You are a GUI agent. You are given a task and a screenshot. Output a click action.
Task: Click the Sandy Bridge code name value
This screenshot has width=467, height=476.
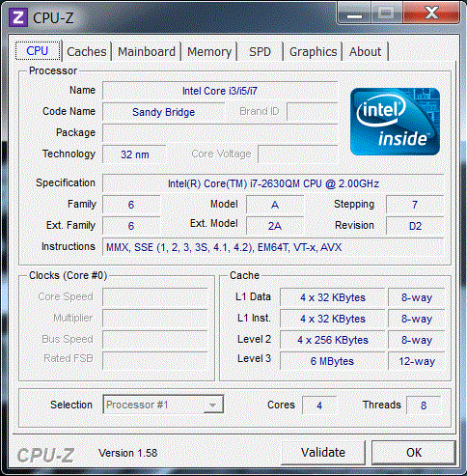point(163,112)
